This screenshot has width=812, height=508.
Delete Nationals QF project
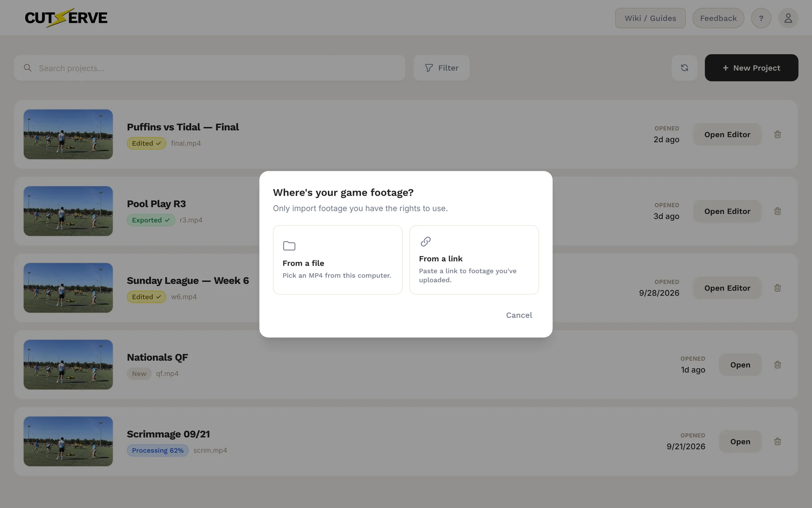click(x=777, y=365)
